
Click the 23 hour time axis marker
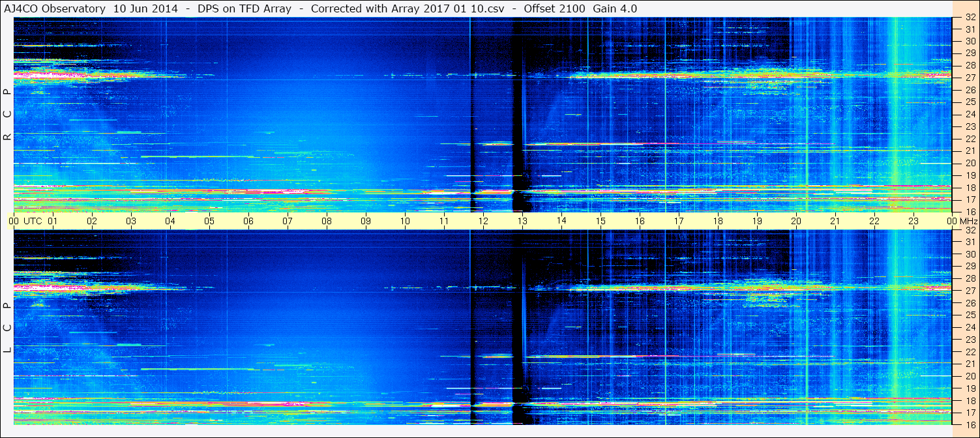[x=913, y=221]
